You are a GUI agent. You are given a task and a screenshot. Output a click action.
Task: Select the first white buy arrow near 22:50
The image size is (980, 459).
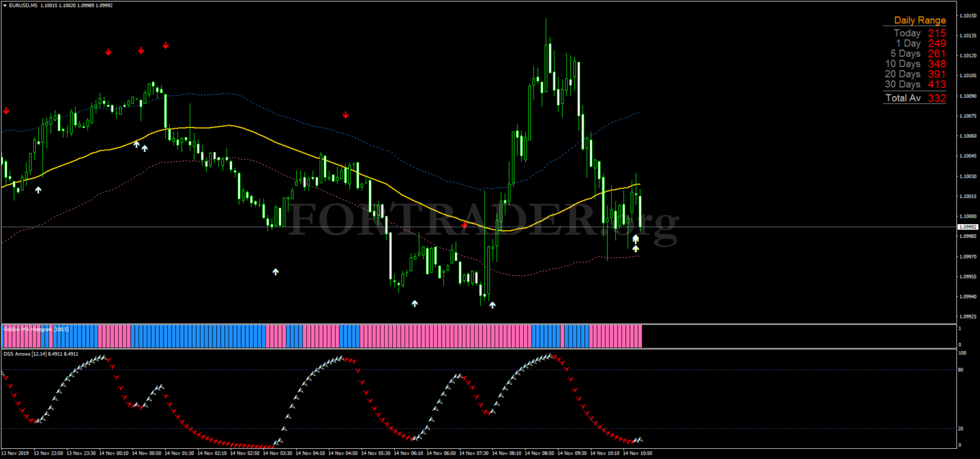tap(38, 190)
